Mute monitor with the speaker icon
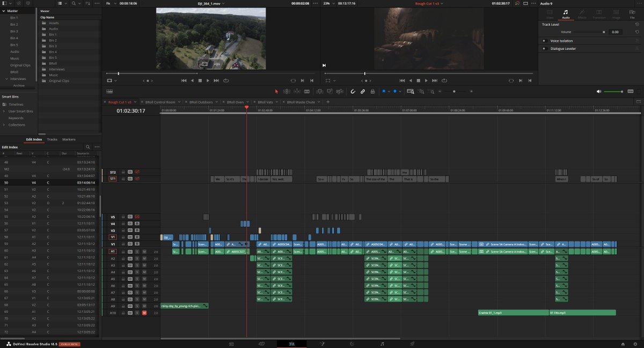Screen dimensions: 644x348 [x=599, y=91]
